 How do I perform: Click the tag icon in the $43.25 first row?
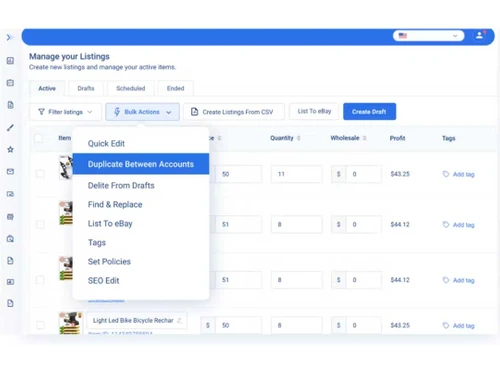tap(446, 174)
